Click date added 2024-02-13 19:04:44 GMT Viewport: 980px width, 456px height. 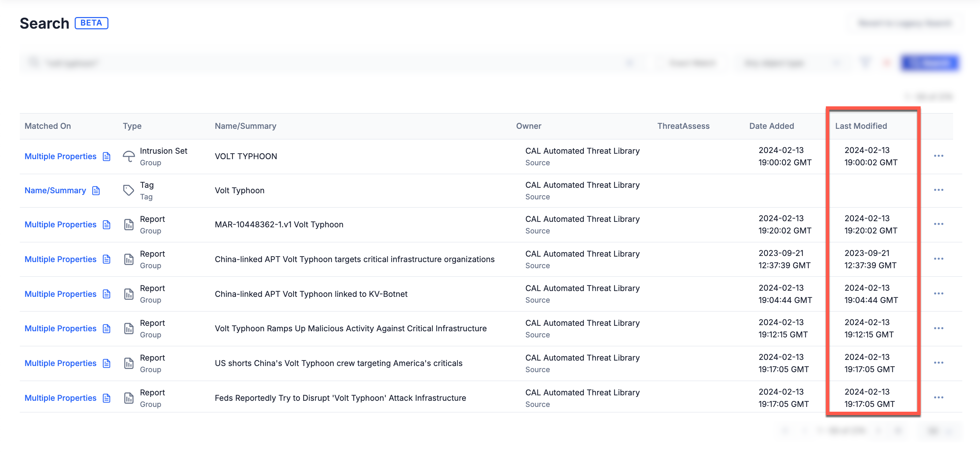click(785, 294)
